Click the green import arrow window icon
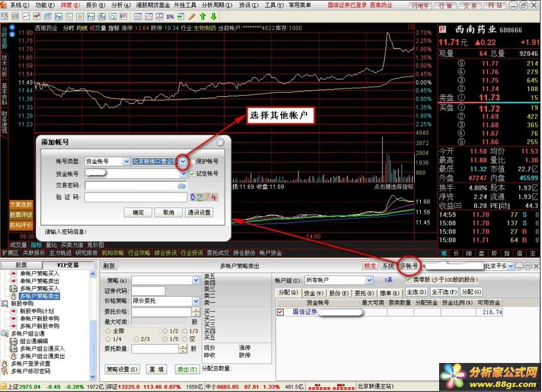 click(x=181, y=17)
